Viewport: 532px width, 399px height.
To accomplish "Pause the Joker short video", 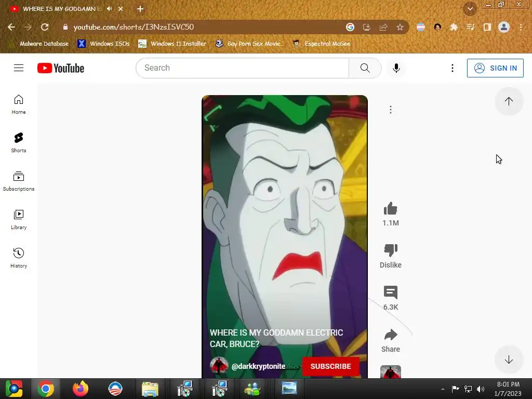I will [285, 217].
